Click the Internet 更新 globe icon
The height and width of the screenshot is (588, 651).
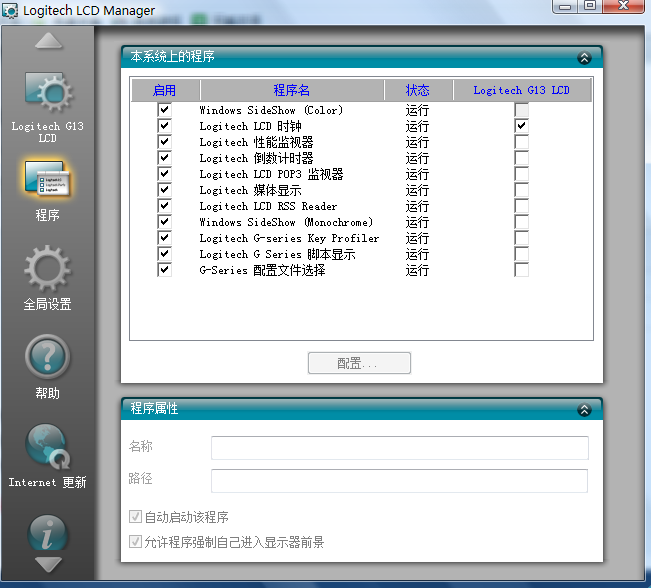(47, 446)
